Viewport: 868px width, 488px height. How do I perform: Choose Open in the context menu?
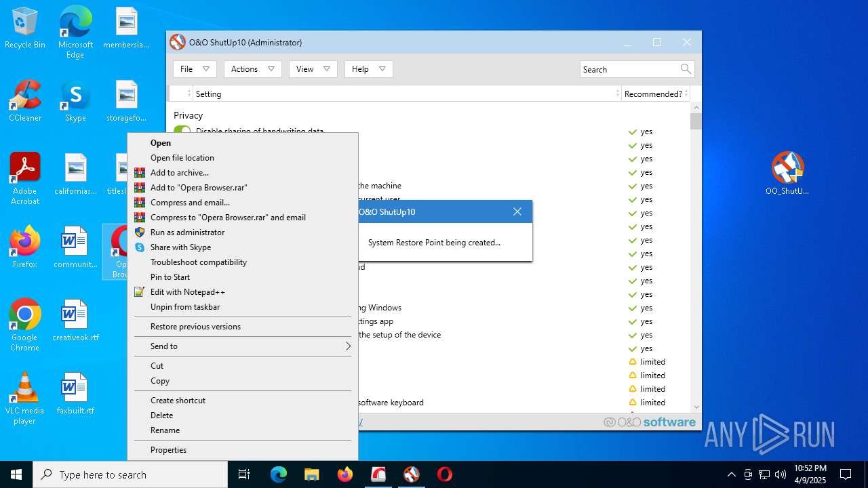coord(243,143)
